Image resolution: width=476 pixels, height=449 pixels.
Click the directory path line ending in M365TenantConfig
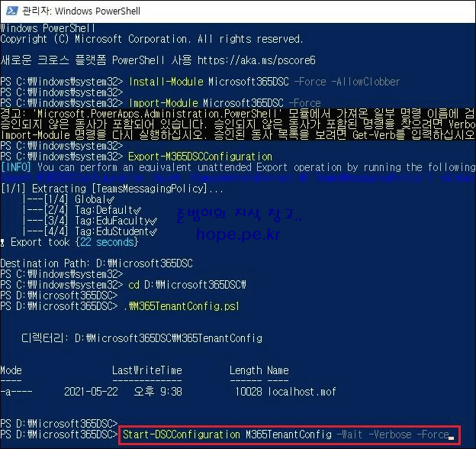pos(142,338)
